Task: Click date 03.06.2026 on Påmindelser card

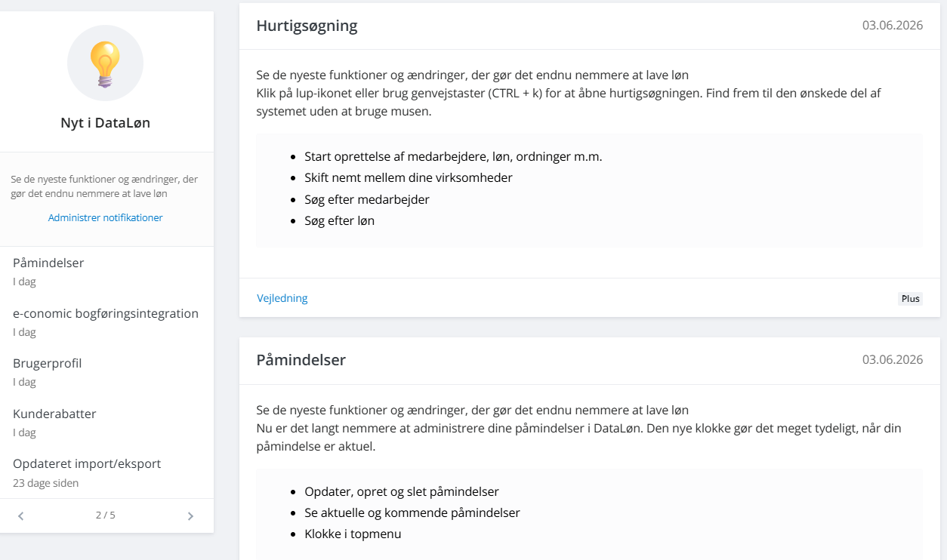Action: pos(893,360)
